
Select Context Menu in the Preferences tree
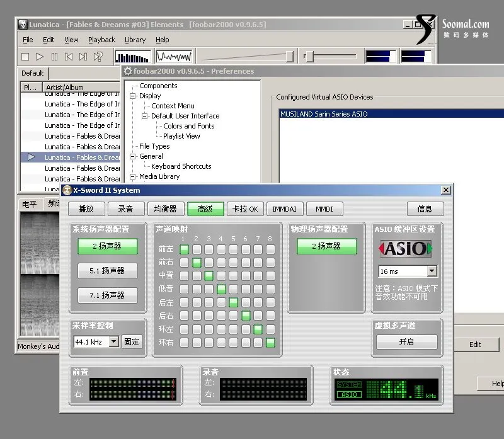[x=173, y=106]
